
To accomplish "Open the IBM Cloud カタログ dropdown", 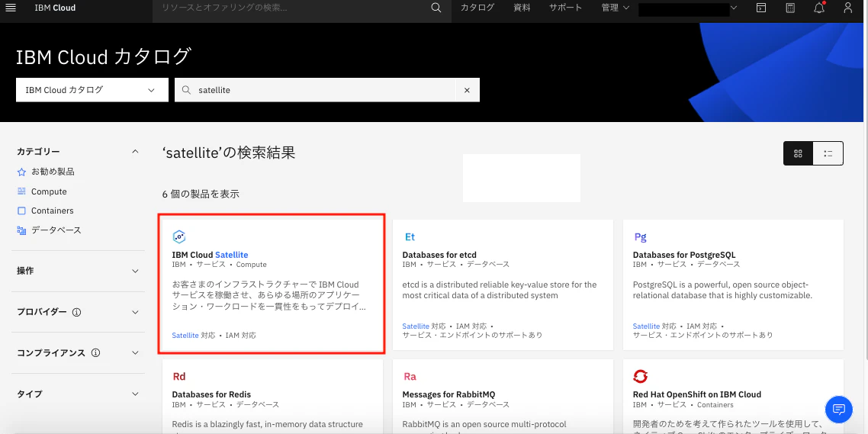I will (92, 90).
